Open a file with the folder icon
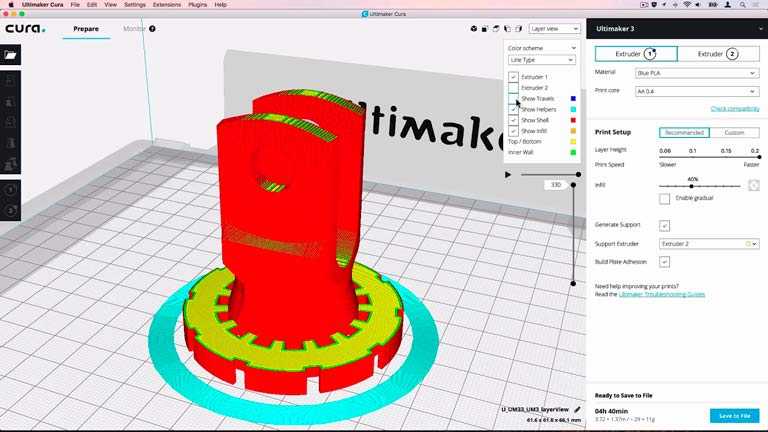The image size is (768, 432). 10,54
